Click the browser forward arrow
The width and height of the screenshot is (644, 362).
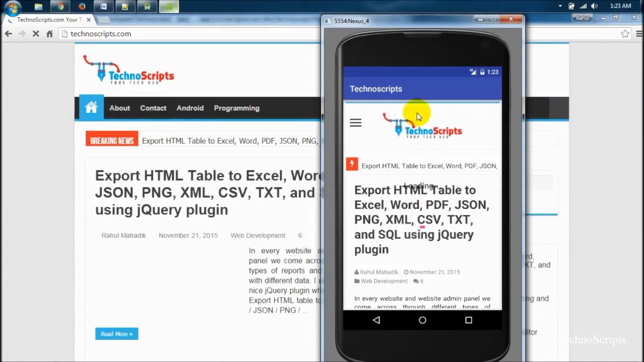click(x=22, y=34)
